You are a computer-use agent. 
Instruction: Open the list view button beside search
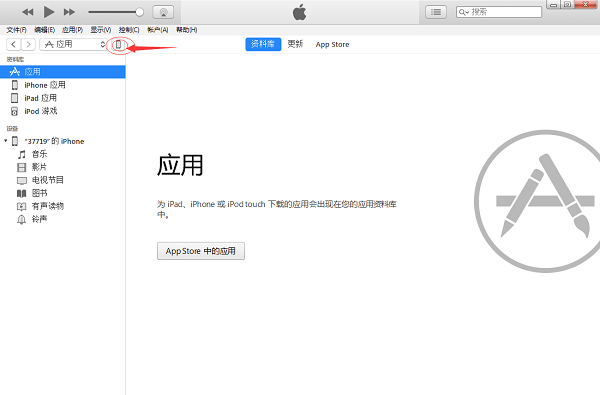pyautogui.click(x=436, y=12)
